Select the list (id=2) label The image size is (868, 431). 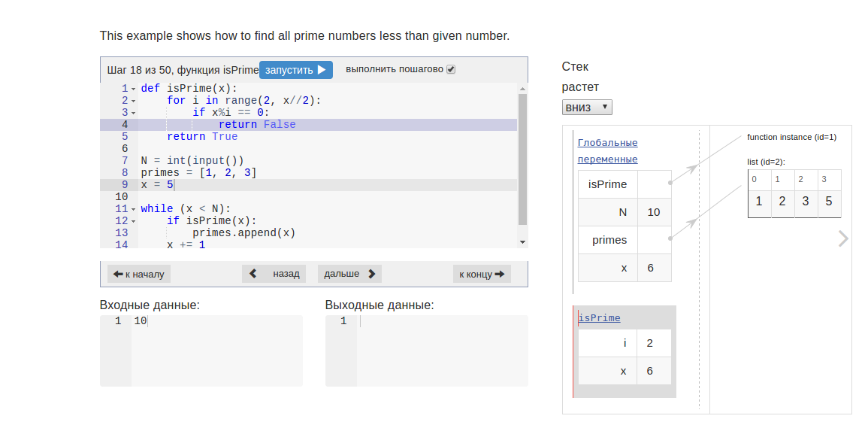[x=766, y=162]
